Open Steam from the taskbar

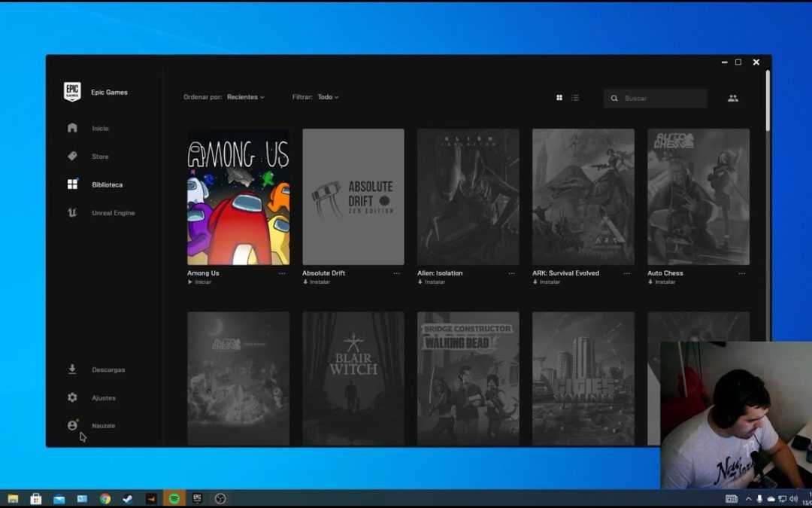128,498
